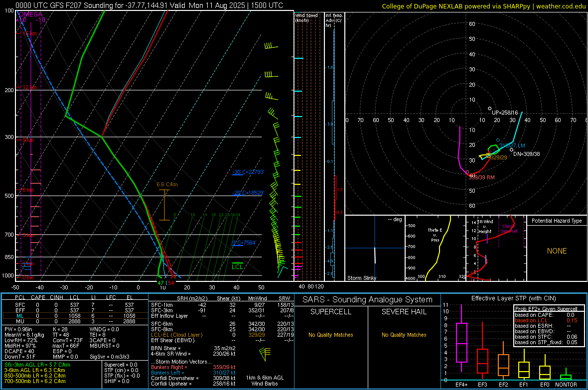Click the 0 C=7564' freezing level label
588x390 pixels.
[244, 243]
